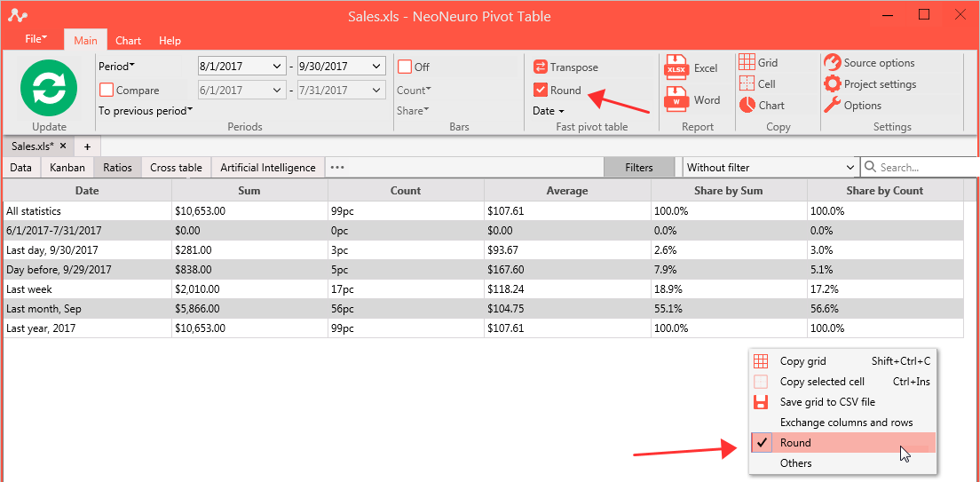Switch to the Cross table tab

tap(177, 168)
